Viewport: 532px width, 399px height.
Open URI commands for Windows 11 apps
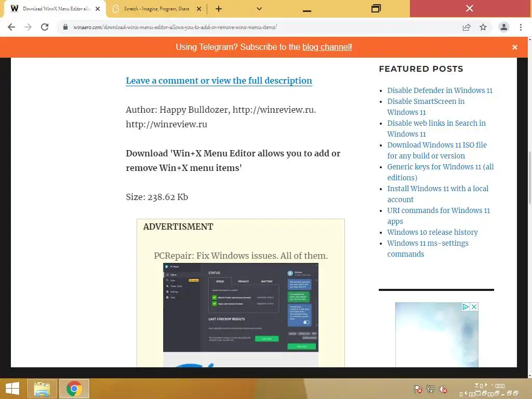tap(438, 215)
